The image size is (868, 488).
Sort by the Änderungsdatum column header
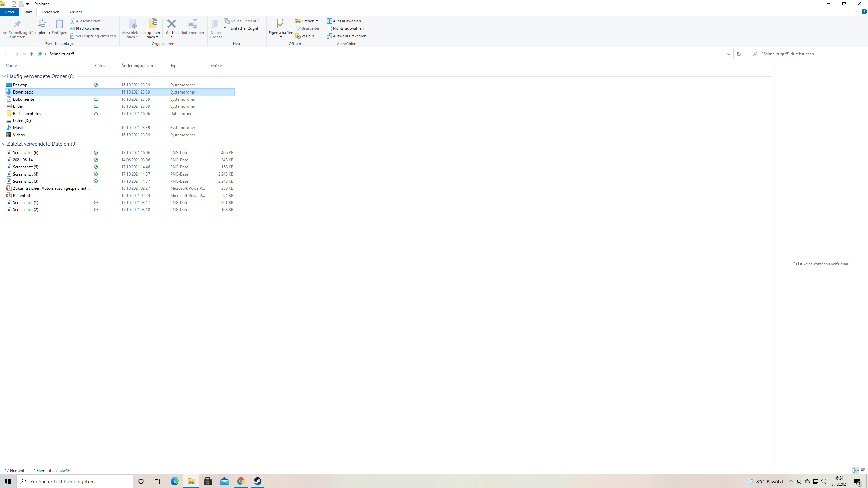coord(137,66)
